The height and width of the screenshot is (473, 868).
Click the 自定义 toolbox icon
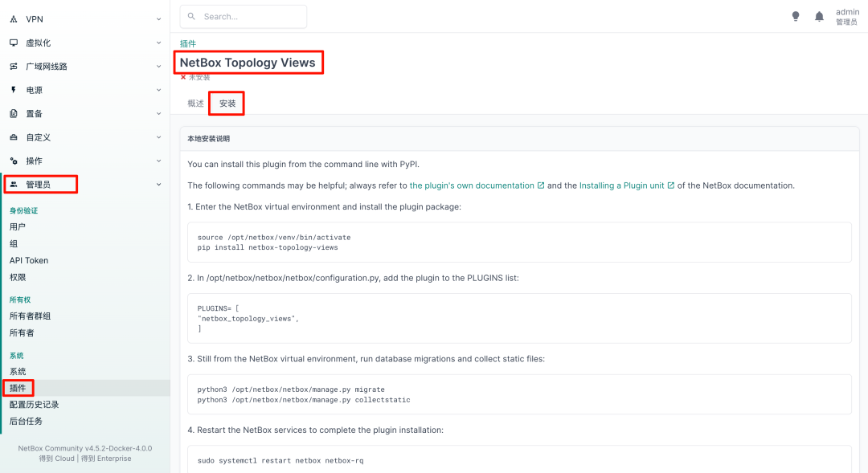pyautogui.click(x=14, y=137)
